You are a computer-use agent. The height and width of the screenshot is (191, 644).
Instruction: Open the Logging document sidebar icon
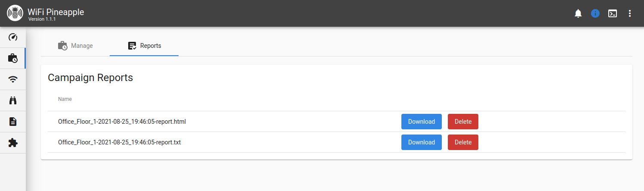pos(13,122)
